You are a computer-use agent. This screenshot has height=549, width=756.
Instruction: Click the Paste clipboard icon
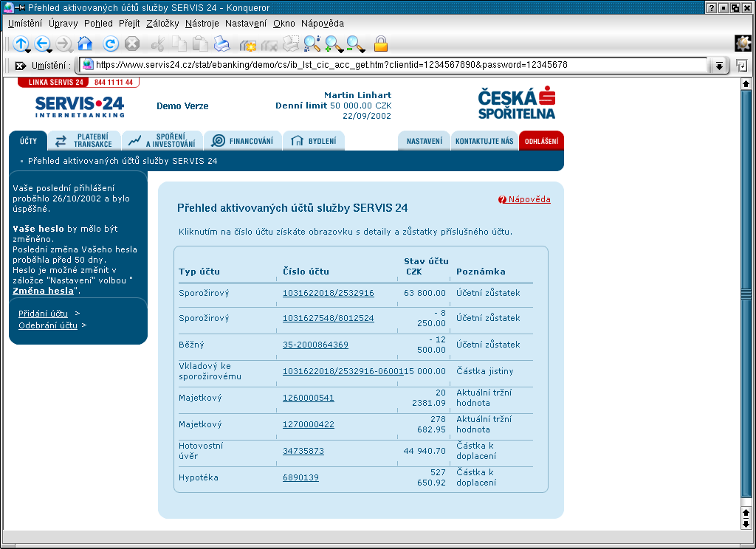201,44
